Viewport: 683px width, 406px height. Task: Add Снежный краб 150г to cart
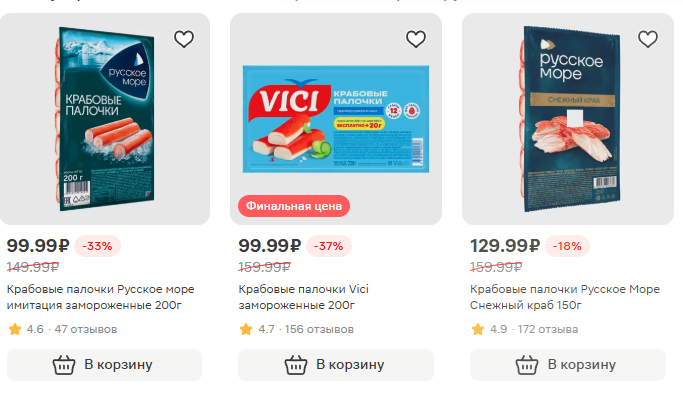pos(568,365)
